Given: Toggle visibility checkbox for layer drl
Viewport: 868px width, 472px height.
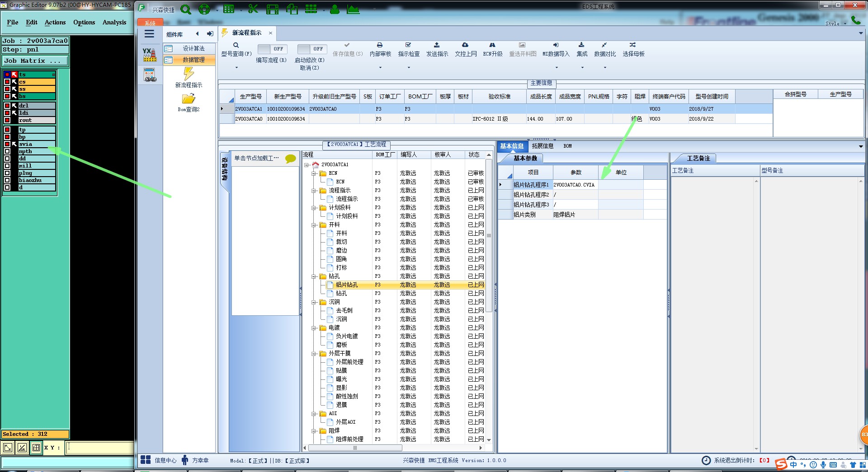Looking at the screenshot, I should pyautogui.click(x=7, y=106).
